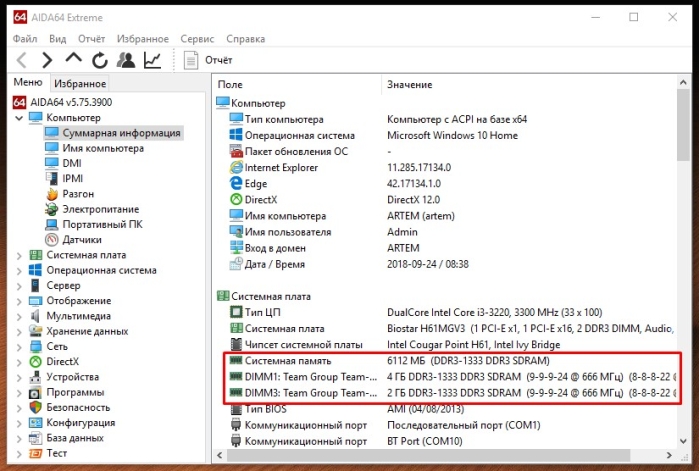Click the vertical scrollbar thumb in details pane
The height and width of the screenshot is (471, 699).
coord(683,125)
